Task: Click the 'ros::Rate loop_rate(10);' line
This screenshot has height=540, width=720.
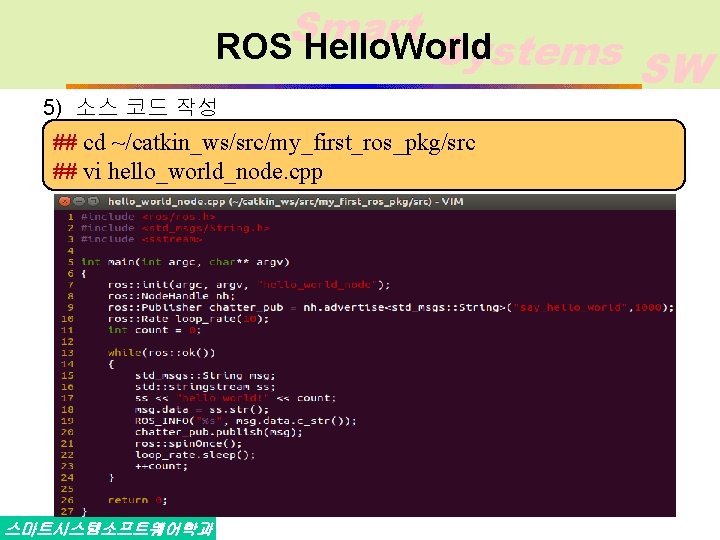Action: tap(188, 319)
